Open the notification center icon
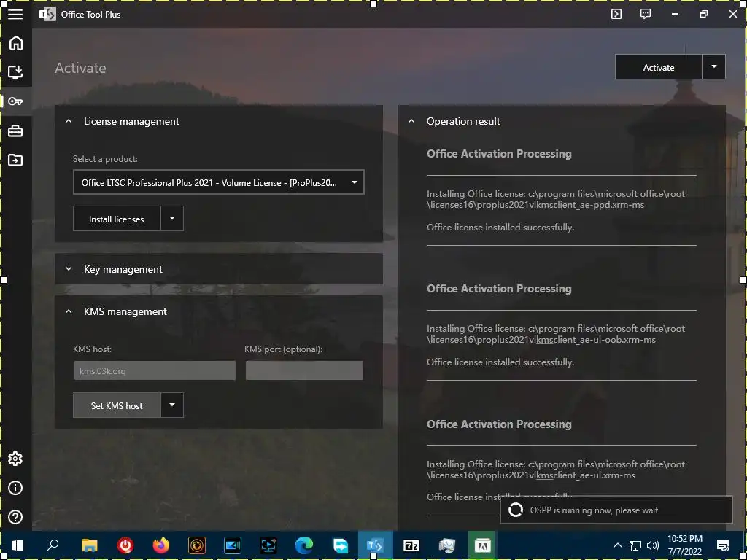 (723, 545)
